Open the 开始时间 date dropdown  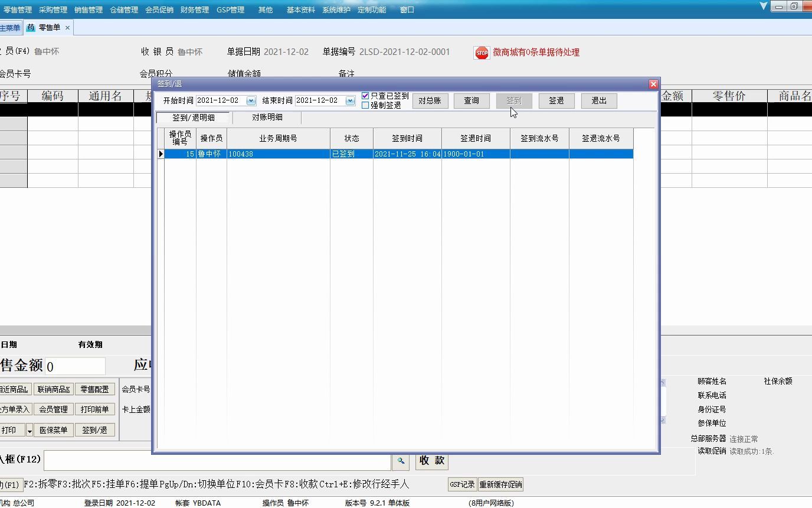tap(250, 100)
